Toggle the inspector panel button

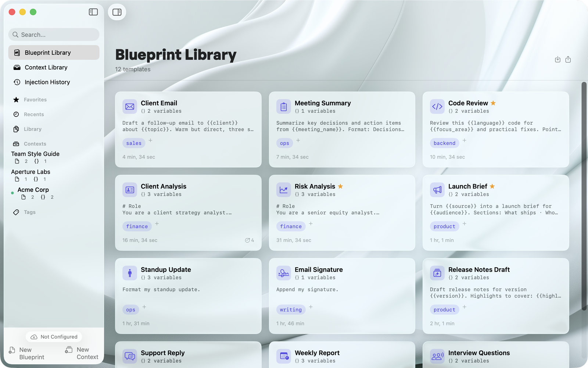tap(117, 12)
